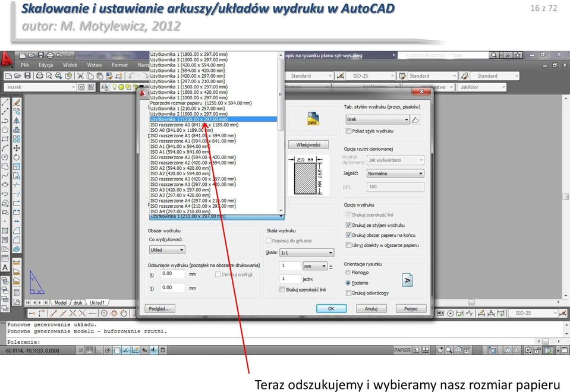Click the Save icon in the Standard toolbar
This screenshot has width=570, height=392.
click(x=27, y=76)
